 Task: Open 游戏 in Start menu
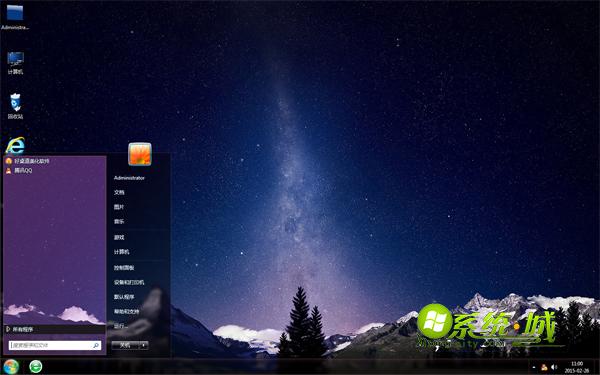pyautogui.click(x=119, y=237)
